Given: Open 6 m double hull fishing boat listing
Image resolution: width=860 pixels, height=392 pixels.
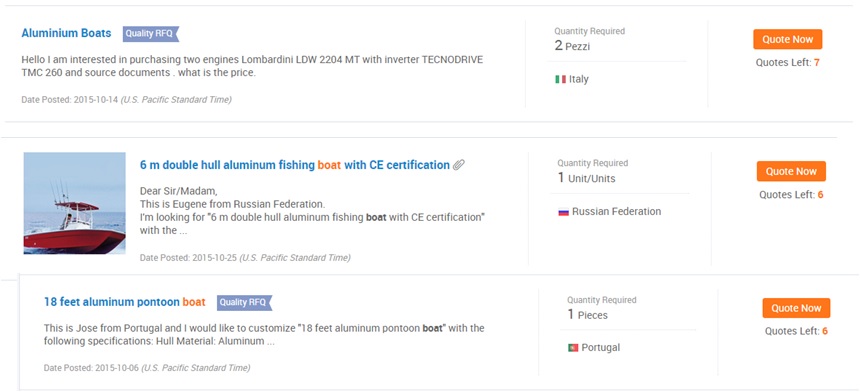Looking at the screenshot, I should (295, 164).
